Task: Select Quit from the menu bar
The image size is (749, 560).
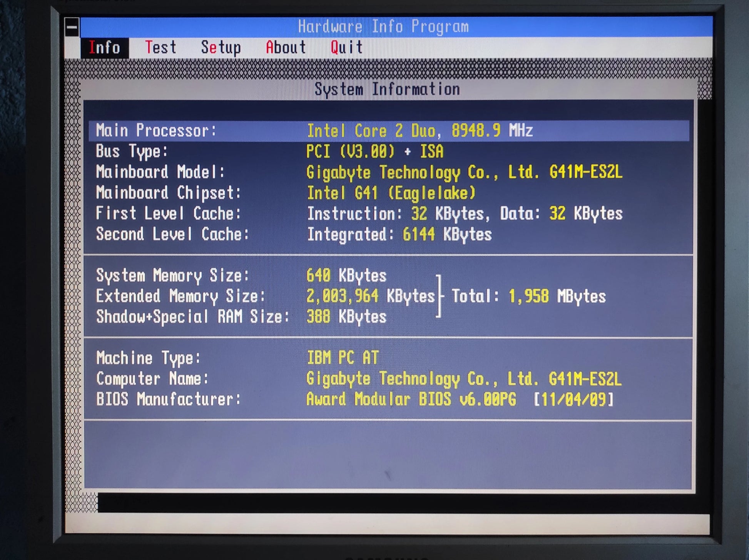Action: 346,48
